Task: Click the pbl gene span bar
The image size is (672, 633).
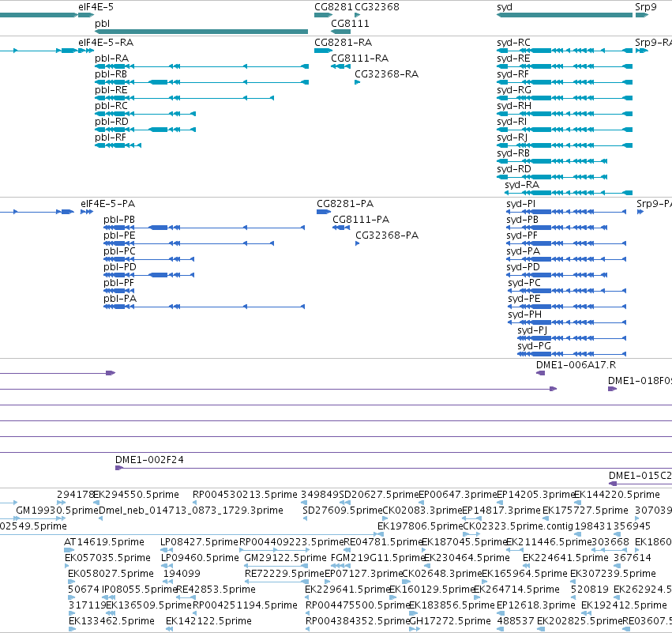Action: [x=201, y=32]
